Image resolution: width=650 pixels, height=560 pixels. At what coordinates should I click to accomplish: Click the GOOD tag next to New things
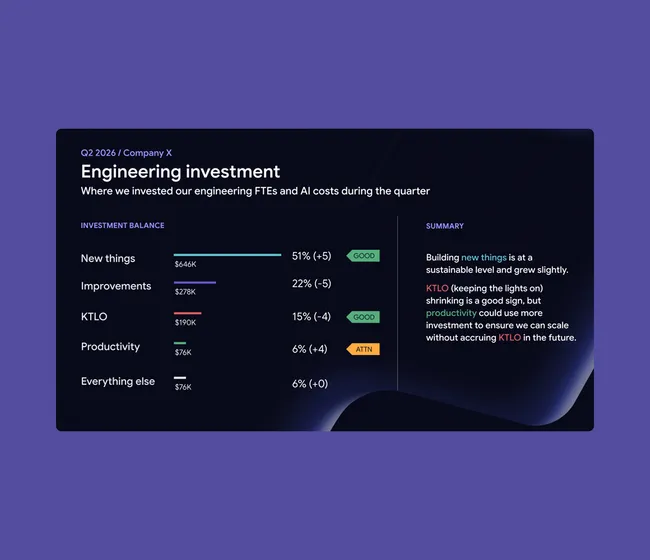[363, 256]
